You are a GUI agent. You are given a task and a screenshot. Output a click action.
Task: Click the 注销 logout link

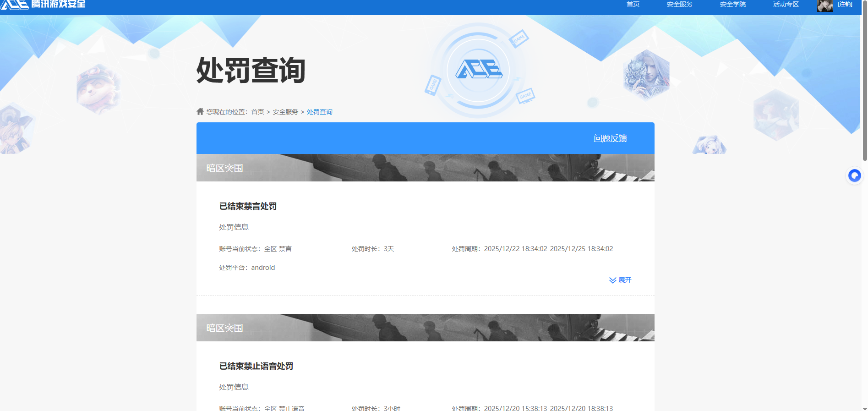coord(845,4)
